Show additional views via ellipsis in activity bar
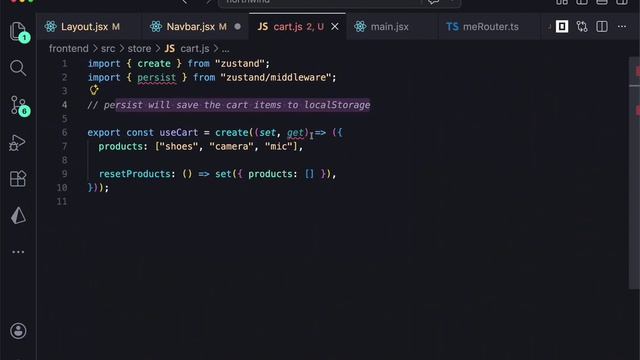This screenshot has height=360, width=640. click(x=18, y=252)
